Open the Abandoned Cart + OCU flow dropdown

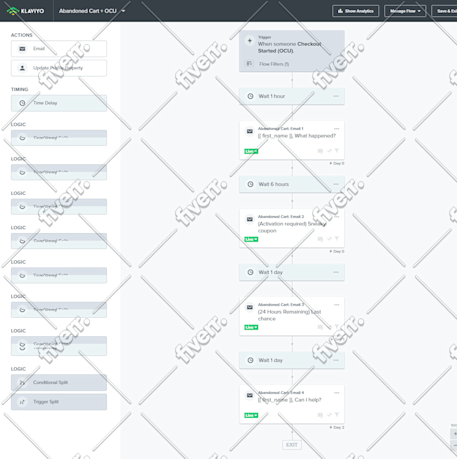[92, 11]
